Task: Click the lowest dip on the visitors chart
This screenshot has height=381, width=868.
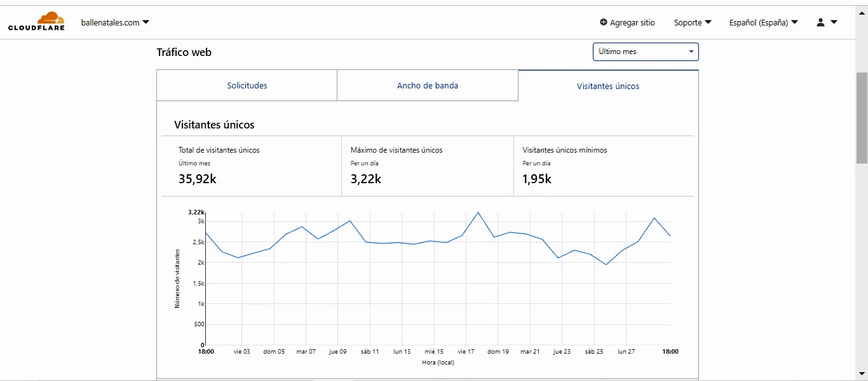Action: pyautogui.click(x=606, y=265)
